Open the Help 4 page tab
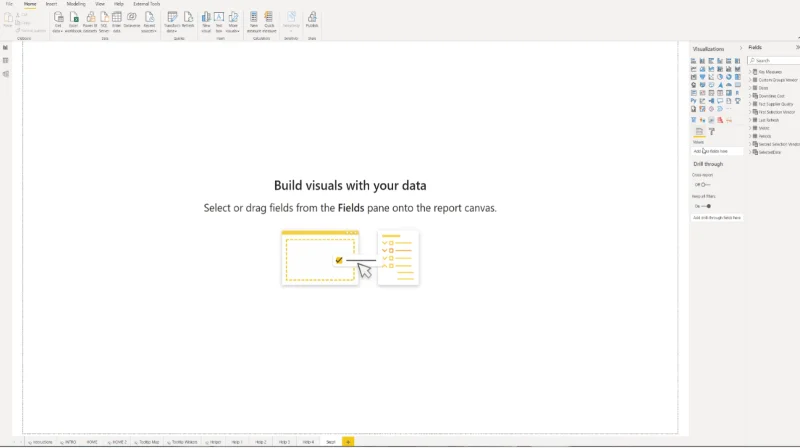Screen dimensions: 800x448 pyautogui.click(x=308, y=442)
